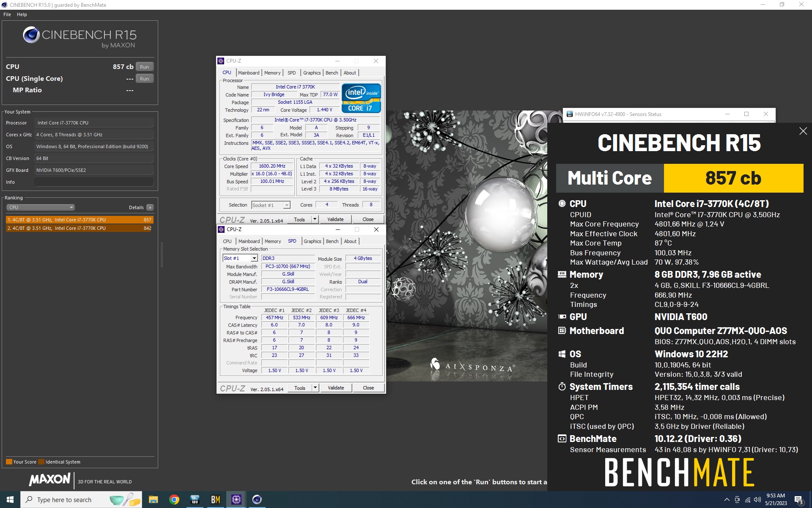Click the BenchMate section icon

[x=562, y=439]
